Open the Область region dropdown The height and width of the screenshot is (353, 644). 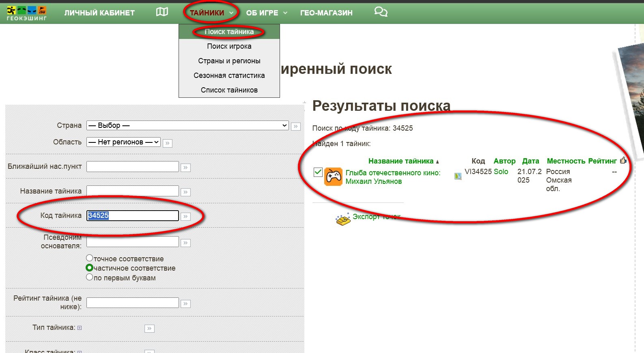123,142
